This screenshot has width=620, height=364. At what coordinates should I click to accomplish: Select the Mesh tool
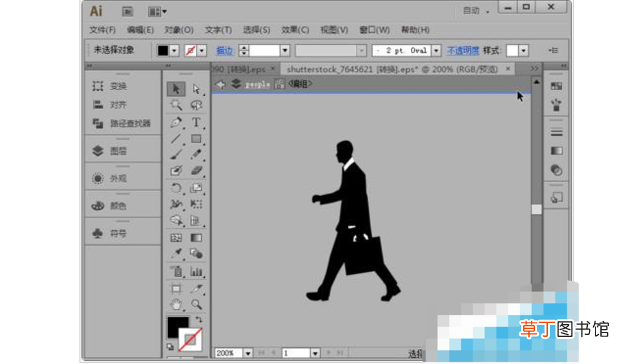(176, 238)
